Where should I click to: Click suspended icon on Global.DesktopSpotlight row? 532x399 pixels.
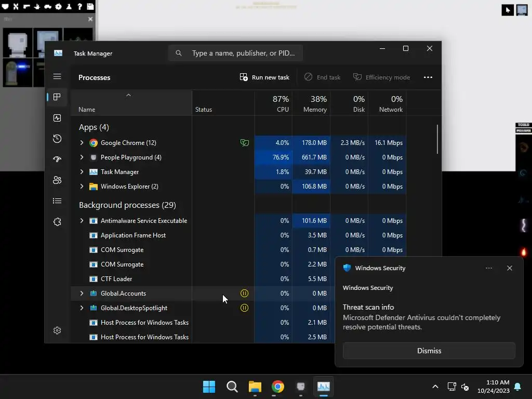point(244,308)
